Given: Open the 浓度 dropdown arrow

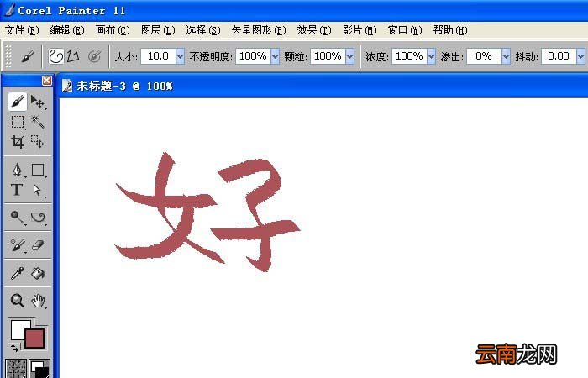Looking at the screenshot, I should click(431, 56).
